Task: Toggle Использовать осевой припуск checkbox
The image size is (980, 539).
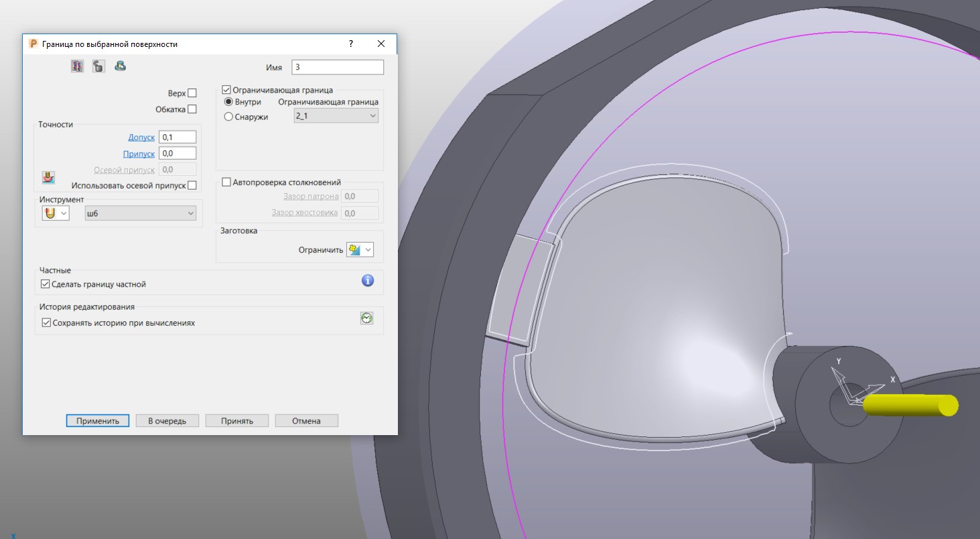Action: pyautogui.click(x=192, y=186)
